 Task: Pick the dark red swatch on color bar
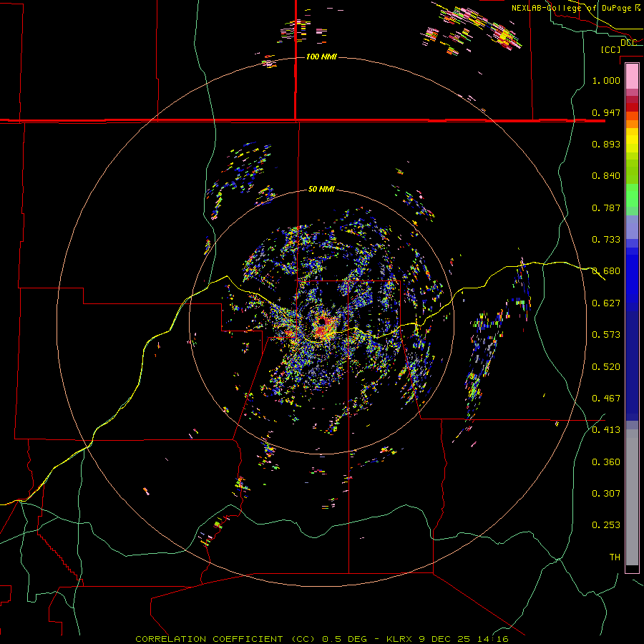point(632,107)
